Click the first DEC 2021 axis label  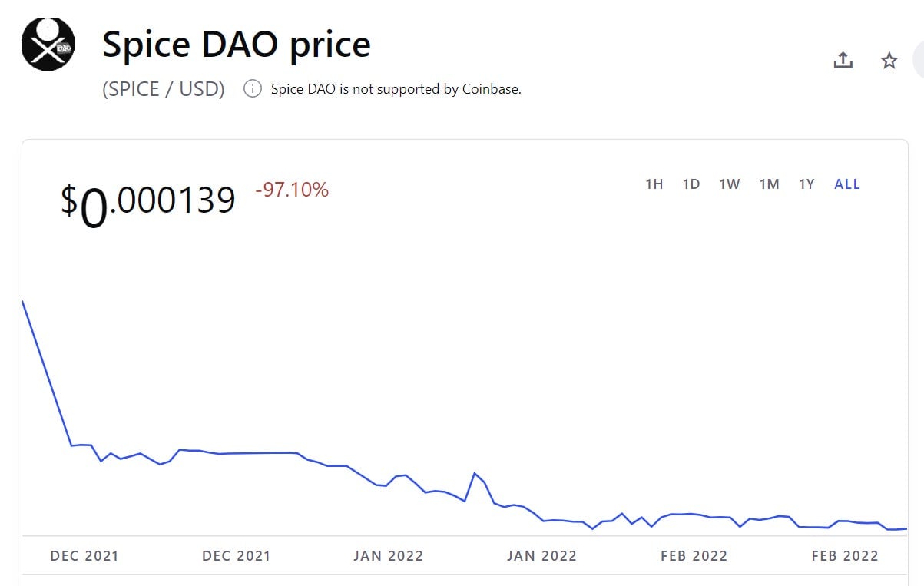84,555
